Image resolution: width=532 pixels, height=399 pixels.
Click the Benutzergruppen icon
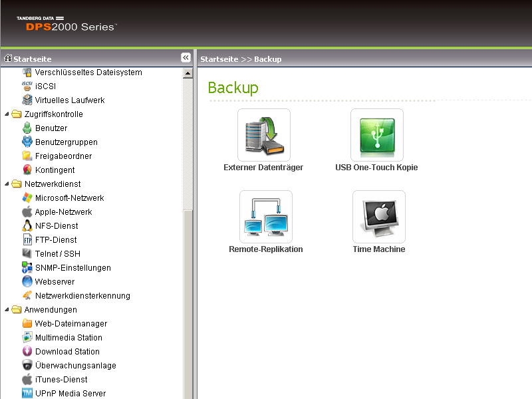27,142
